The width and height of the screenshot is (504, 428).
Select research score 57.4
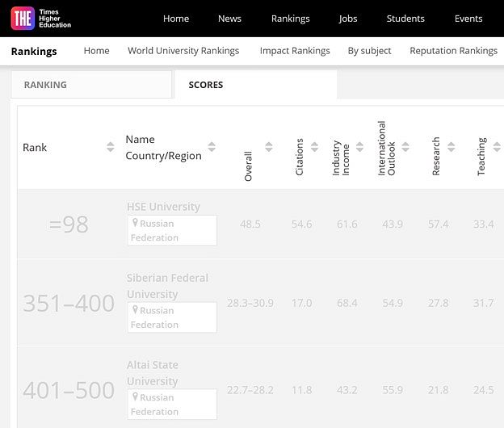438,224
